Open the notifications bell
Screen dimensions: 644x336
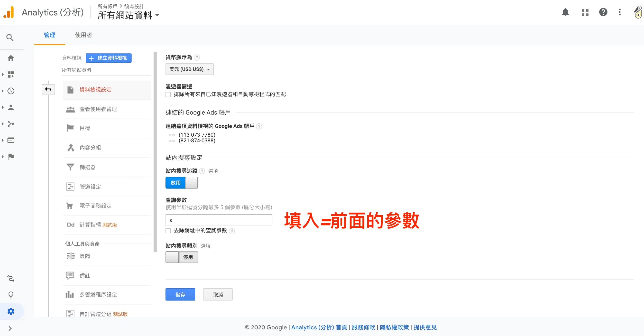tap(565, 12)
